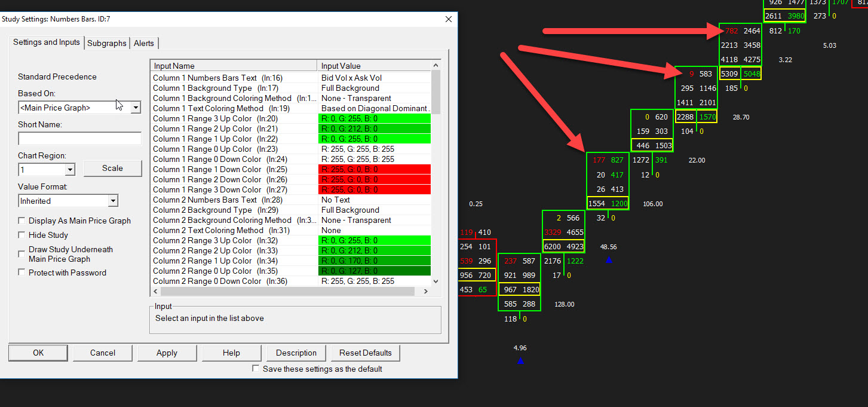Click the 128.00 label on chart
Screen dimensions: 868x407
(565, 304)
